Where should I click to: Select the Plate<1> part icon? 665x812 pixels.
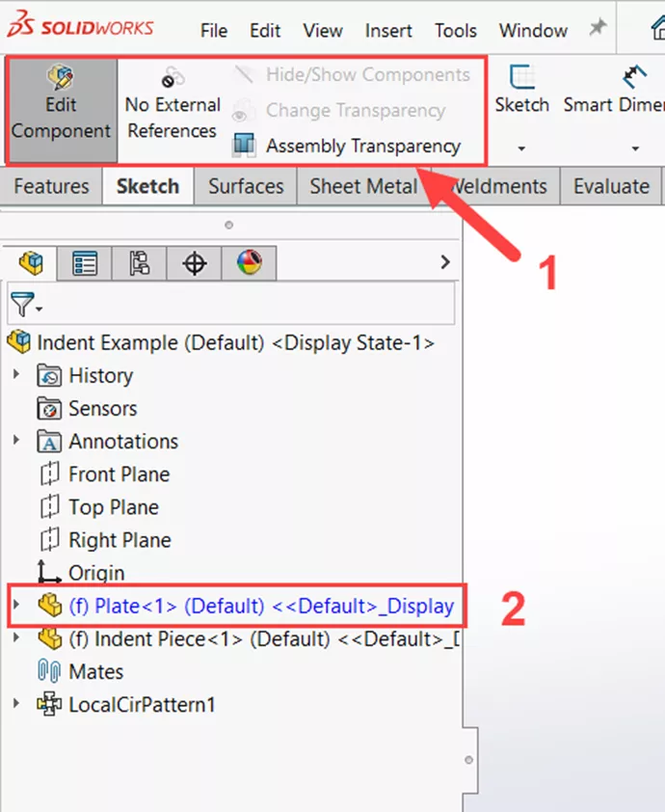(x=50, y=606)
